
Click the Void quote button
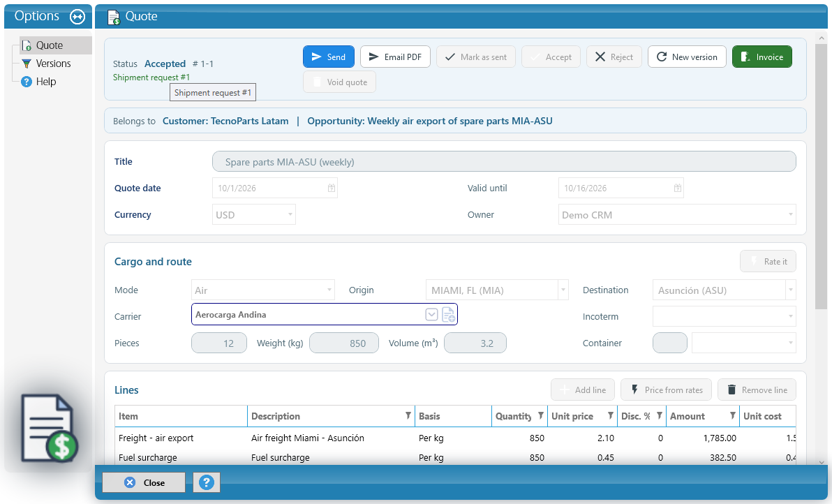pos(340,82)
